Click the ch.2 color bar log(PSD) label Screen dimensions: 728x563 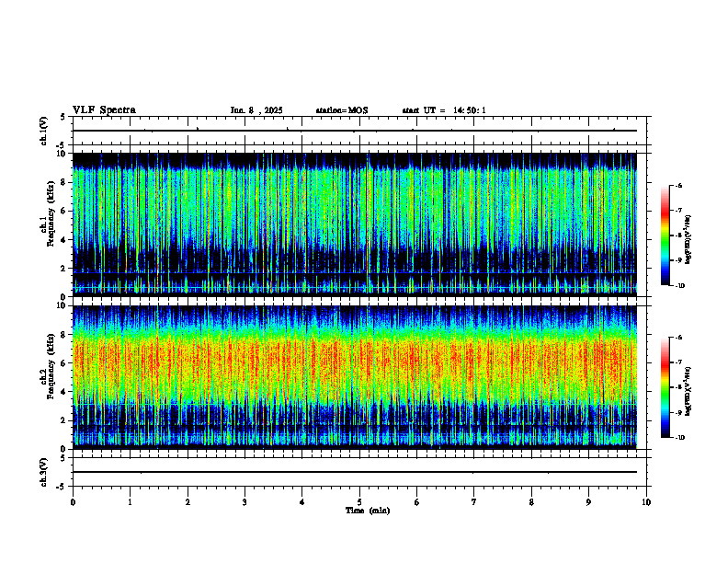[688, 392]
